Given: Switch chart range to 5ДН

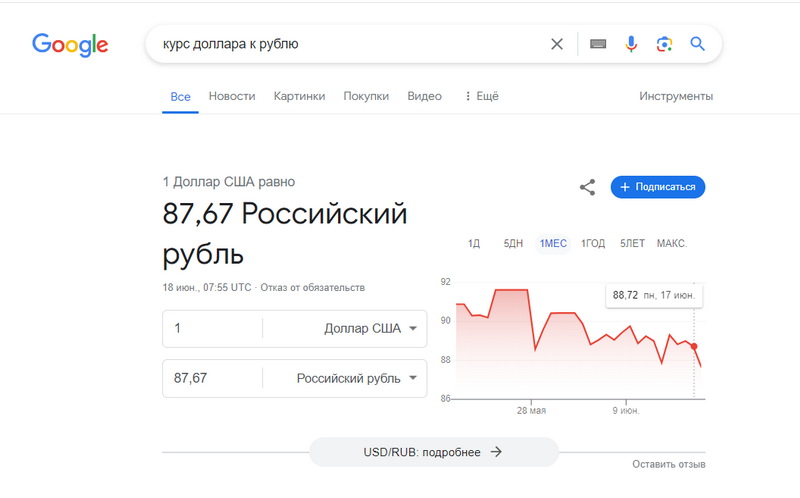Looking at the screenshot, I should pyautogui.click(x=513, y=243).
